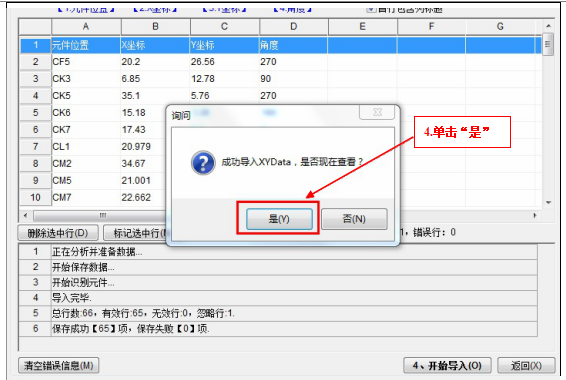Click cell 角度 in header row
This screenshot has height=380, width=566.
[x=293, y=45]
